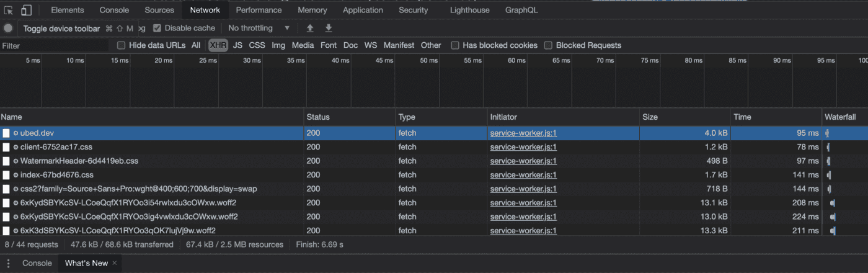Viewport: 868px width, 273px height.
Task: Select the inspect element cursor icon
Action: click(9, 10)
